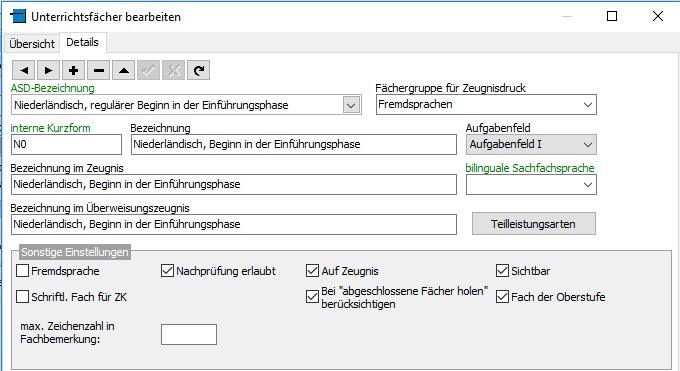680x371 pixels.
Task: Open Teilleistungsarten button
Action: pos(533,224)
